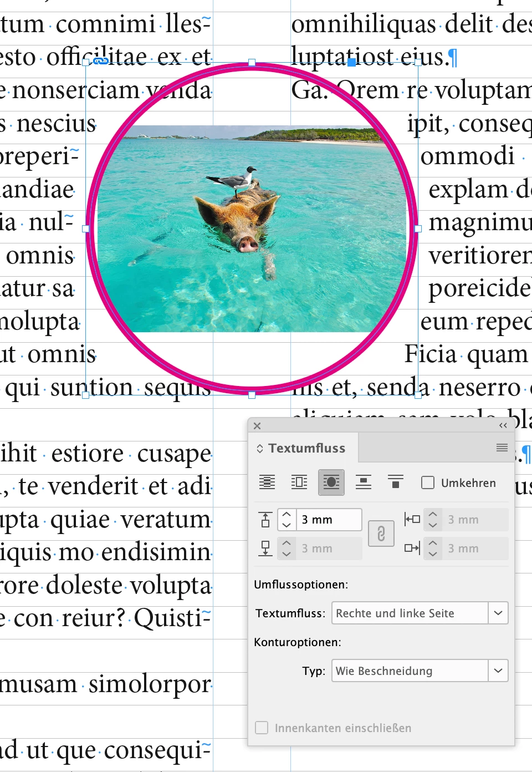This screenshot has width=532, height=772.
Task: Click the blue anchor square in 'luptatiost'
Action: (351, 63)
